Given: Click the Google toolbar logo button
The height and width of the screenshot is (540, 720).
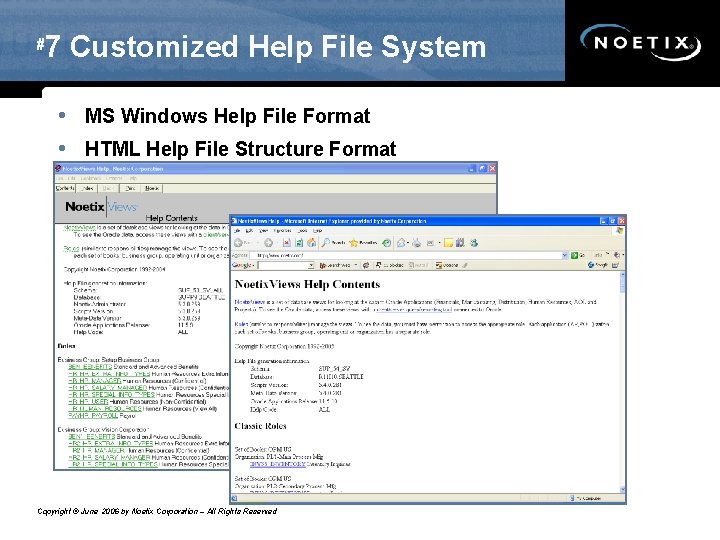Looking at the screenshot, I should point(242,265).
